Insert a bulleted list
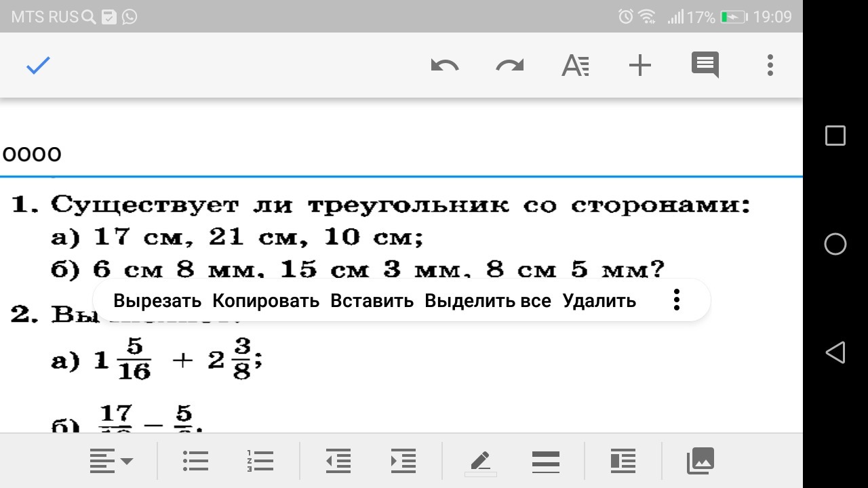 (x=195, y=461)
